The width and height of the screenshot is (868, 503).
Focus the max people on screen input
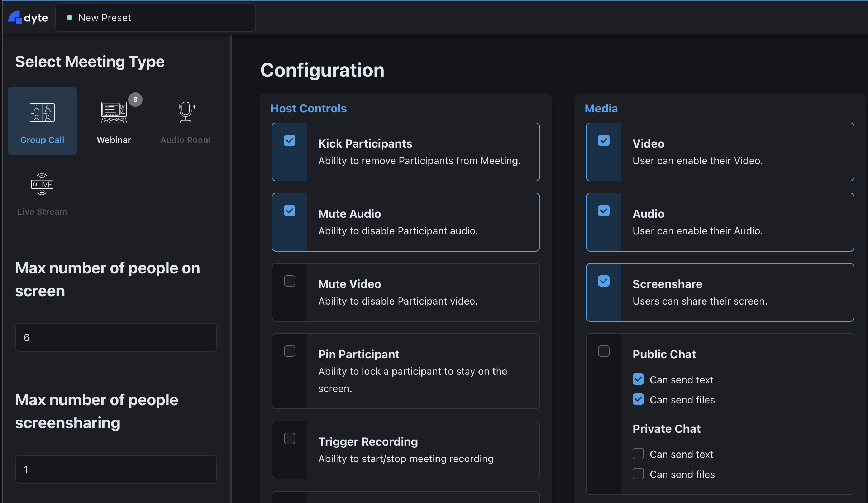(116, 337)
